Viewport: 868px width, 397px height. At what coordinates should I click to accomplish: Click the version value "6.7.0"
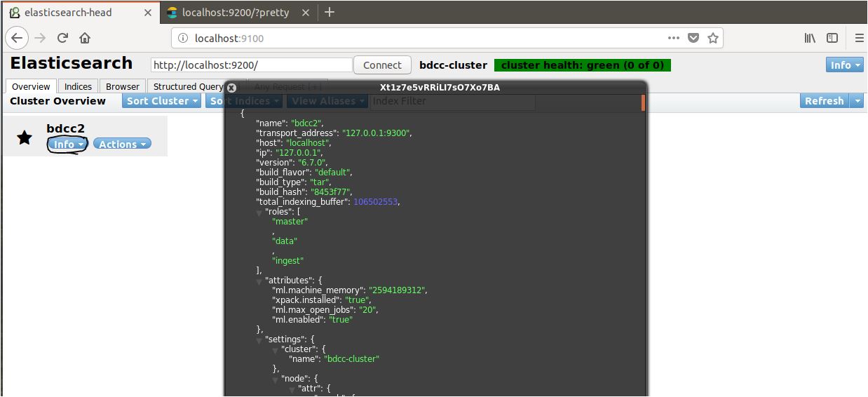click(313, 162)
